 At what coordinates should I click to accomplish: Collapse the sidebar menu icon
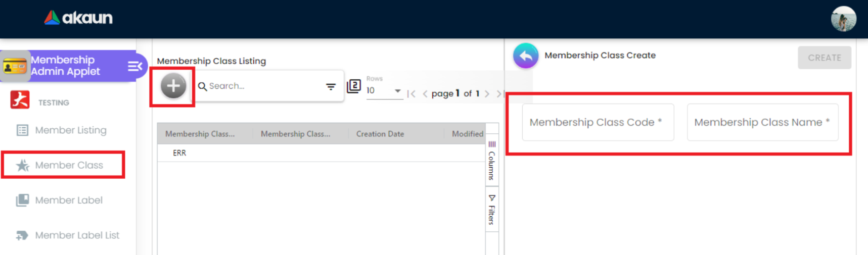tap(134, 66)
